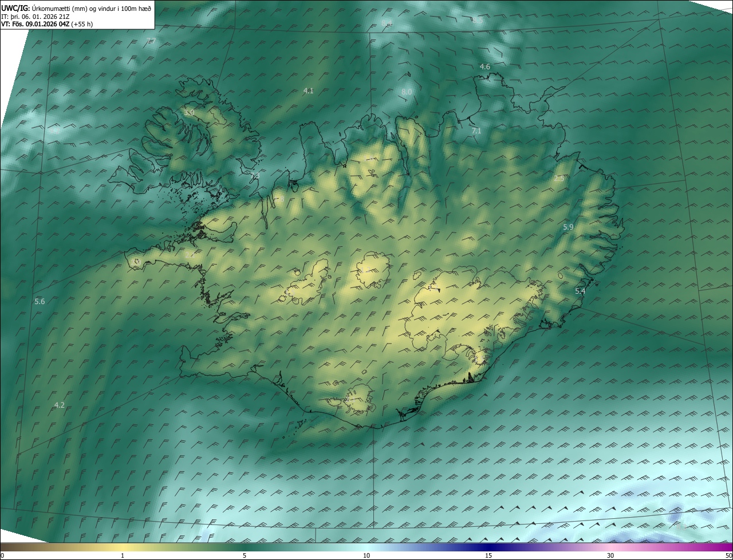Image resolution: width=733 pixels, height=560 pixels.
Task: Select the 30 tick on the color scale
Action: (610, 556)
